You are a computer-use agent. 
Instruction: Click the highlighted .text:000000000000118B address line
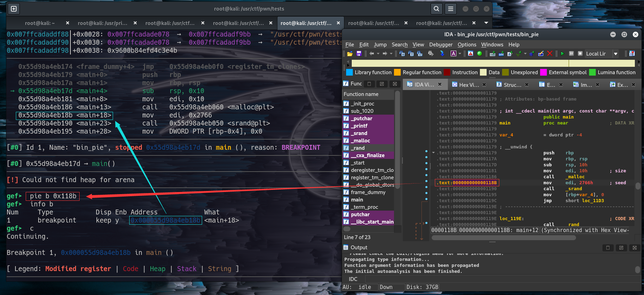click(x=467, y=183)
